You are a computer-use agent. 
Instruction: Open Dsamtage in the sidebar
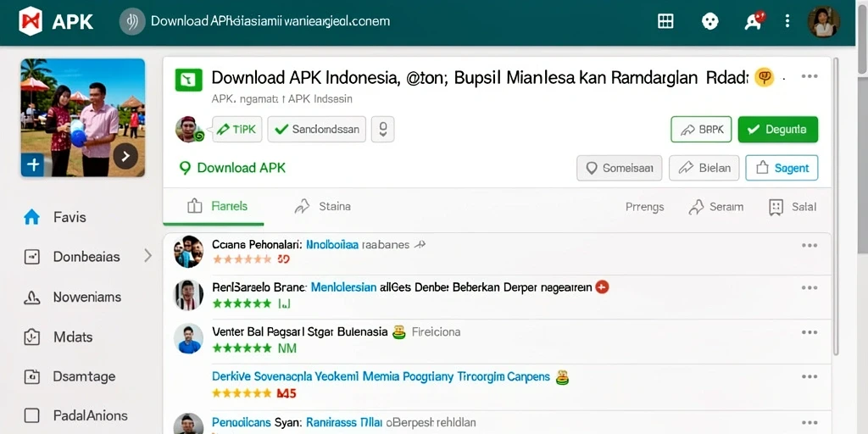pos(70,377)
